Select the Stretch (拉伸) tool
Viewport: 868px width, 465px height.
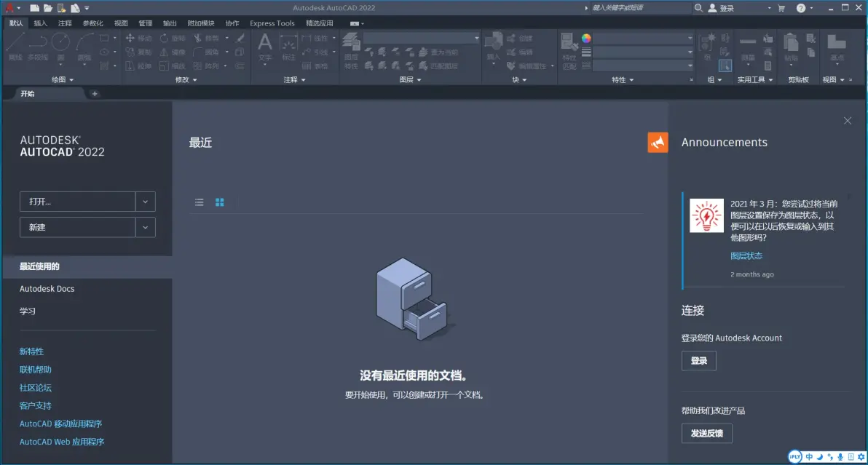[138, 65]
